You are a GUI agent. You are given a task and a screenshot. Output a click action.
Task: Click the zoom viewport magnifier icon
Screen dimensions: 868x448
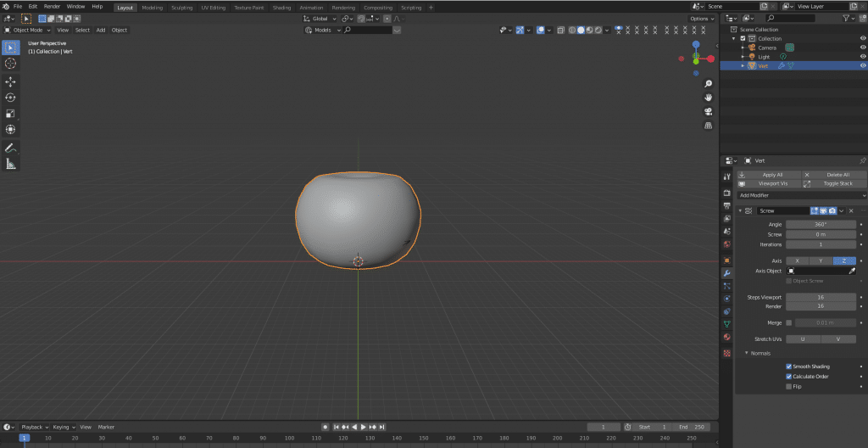708,84
